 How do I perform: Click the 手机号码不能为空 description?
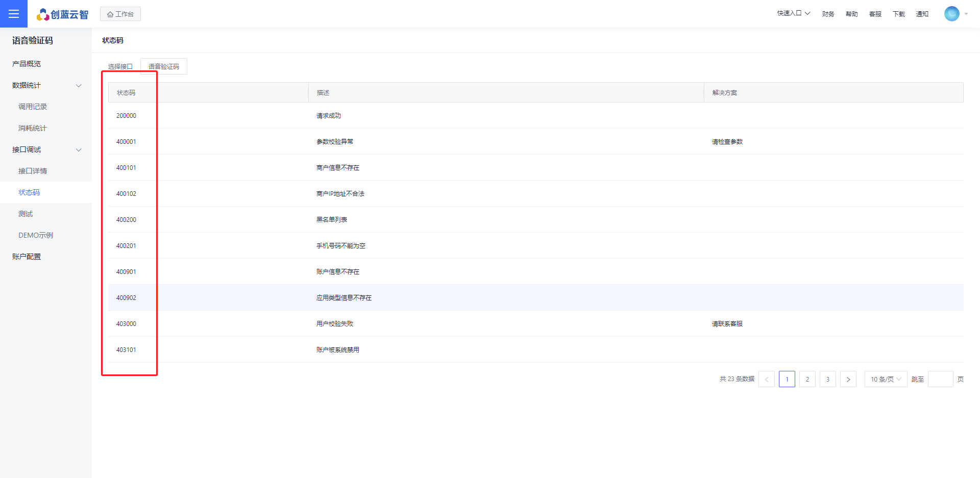click(x=341, y=246)
